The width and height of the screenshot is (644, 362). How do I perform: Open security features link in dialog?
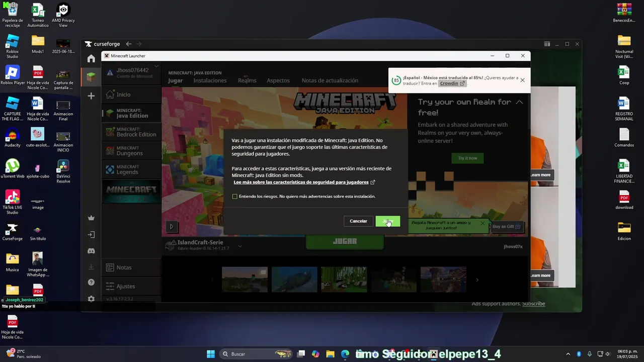(304, 182)
